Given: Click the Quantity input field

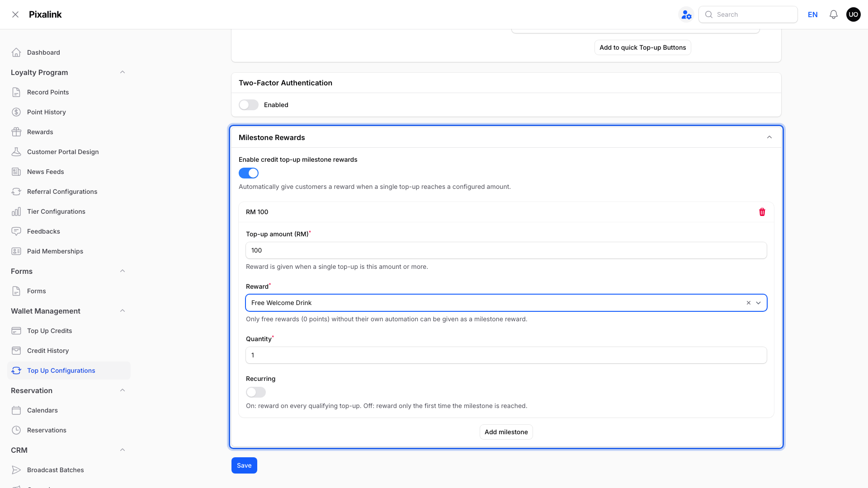Looking at the screenshot, I should tap(506, 355).
